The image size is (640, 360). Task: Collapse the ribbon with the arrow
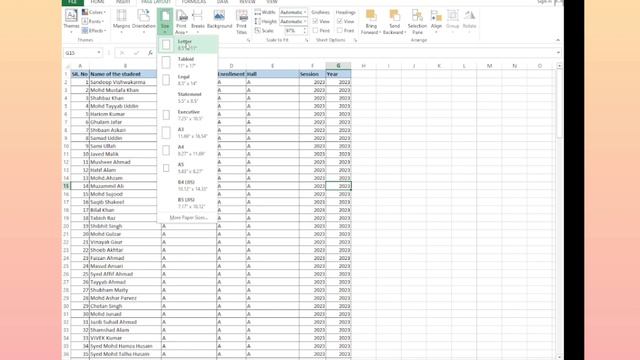pyautogui.click(x=558, y=40)
